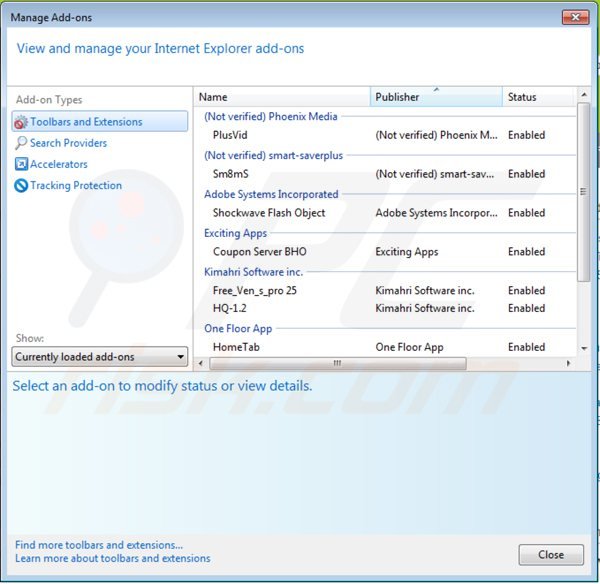
Task: Click the Exciting Apps group header
Action: click(x=235, y=233)
